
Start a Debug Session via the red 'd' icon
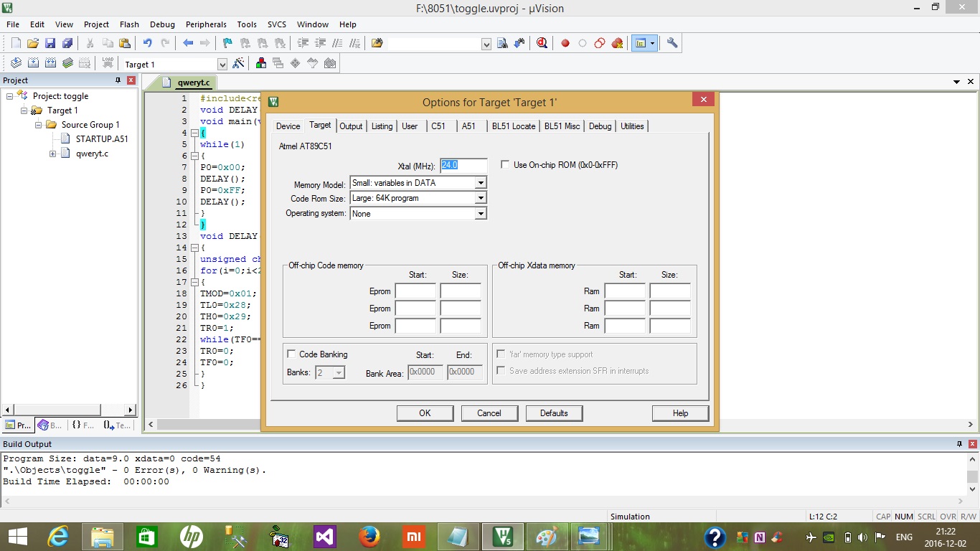coord(542,42)
